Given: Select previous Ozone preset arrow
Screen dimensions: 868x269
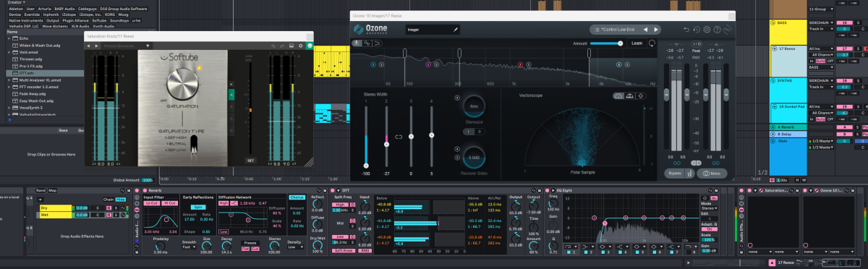Looking at the screenshot, I should pos(647,30).
